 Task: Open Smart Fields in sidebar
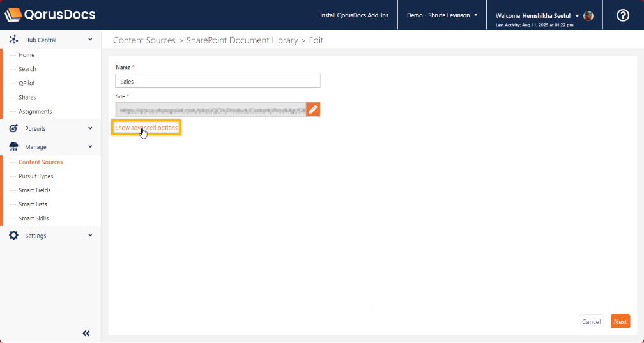click(x=34, y=190)
